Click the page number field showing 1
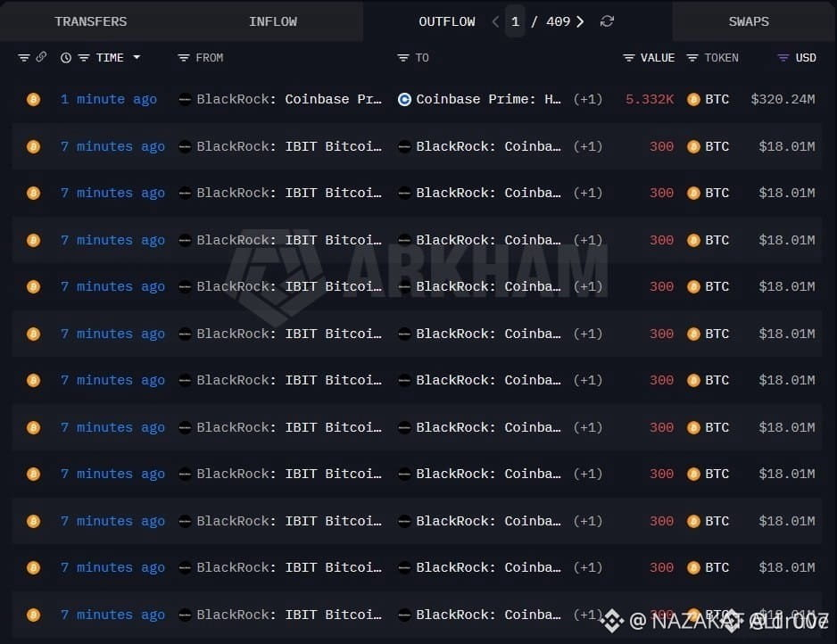The image size is (837, 644). (515, 21)
